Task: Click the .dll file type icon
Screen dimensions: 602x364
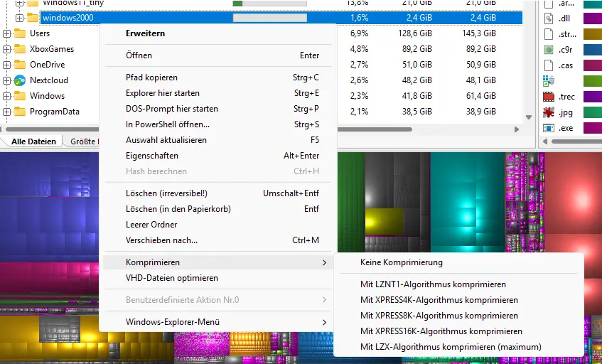Action: 548,18
